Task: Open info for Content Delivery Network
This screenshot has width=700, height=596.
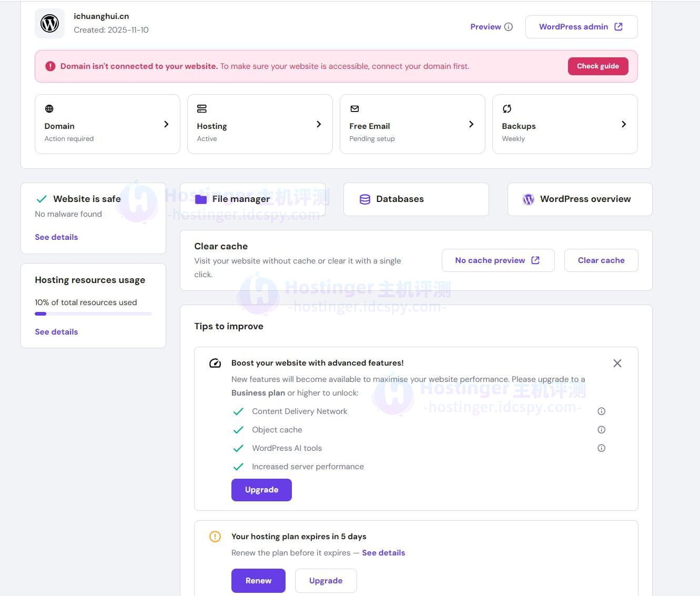Action: coord(601,411)
